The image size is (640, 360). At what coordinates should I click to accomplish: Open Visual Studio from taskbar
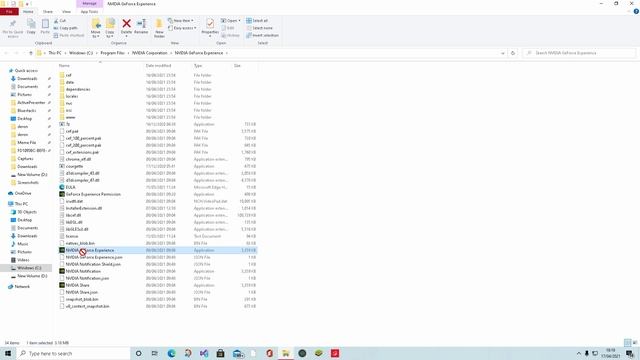(x=204, y=353)
